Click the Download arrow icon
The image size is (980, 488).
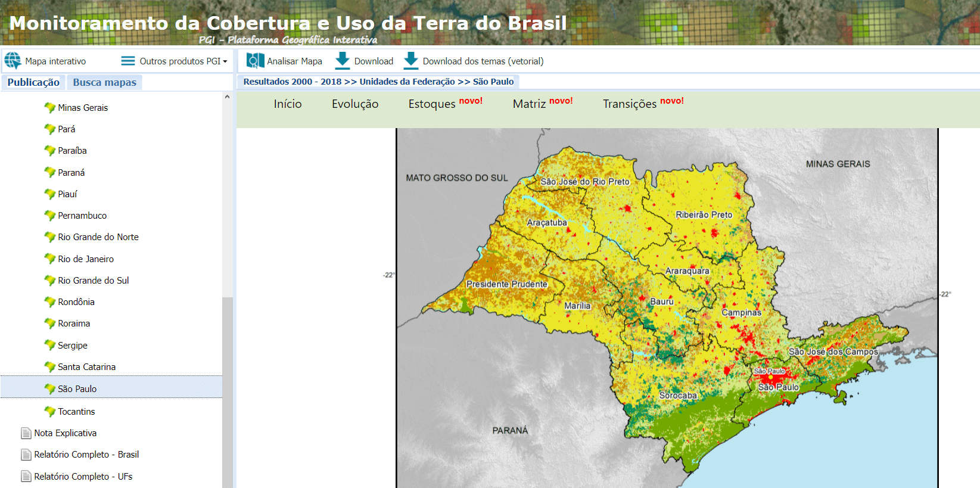click(343, 61)
